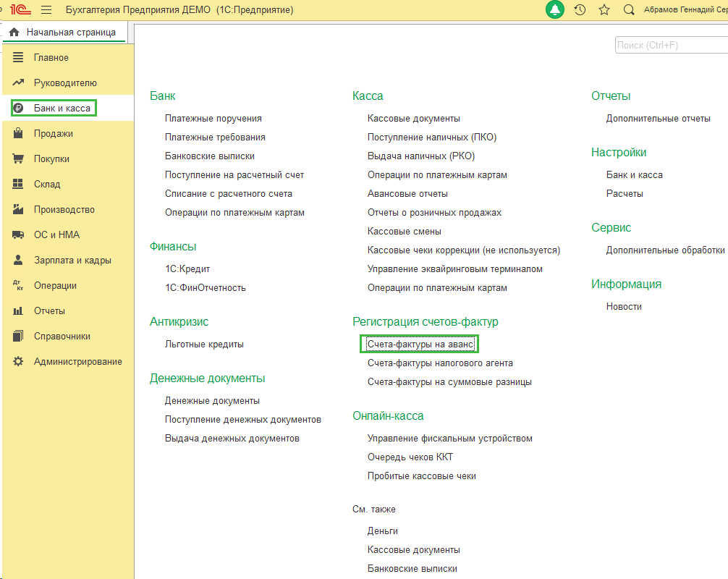Open favorites star icon
The height and width of the screenshot is (579, 728).
pos(604,9)
